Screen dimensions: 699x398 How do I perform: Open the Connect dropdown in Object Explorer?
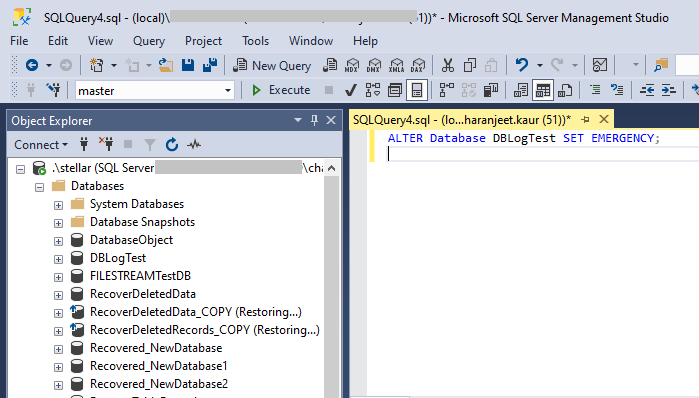[x=41, y=145]
